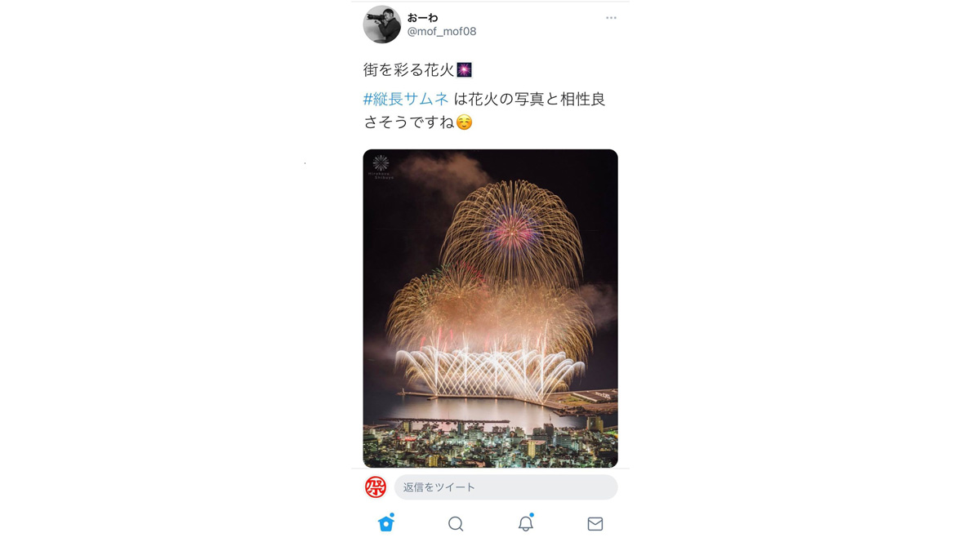Open the fireworks photo attachment
This screenshot has height=551, width=980.
[490, 309]
